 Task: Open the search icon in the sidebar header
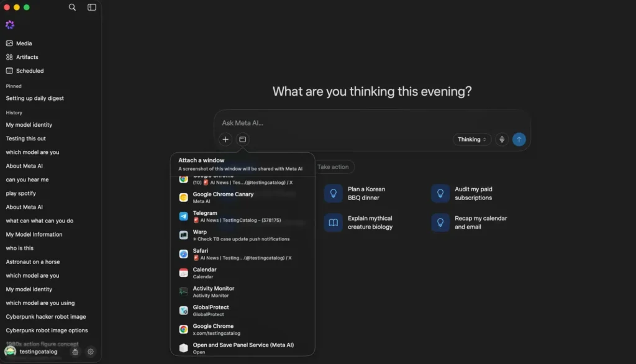click(72, 7)
